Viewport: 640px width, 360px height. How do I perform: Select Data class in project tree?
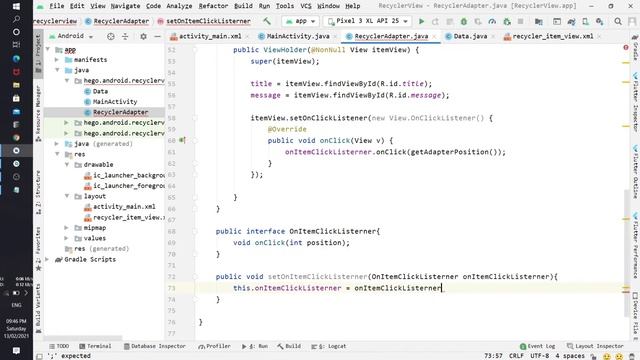click(x=100, y=91)
